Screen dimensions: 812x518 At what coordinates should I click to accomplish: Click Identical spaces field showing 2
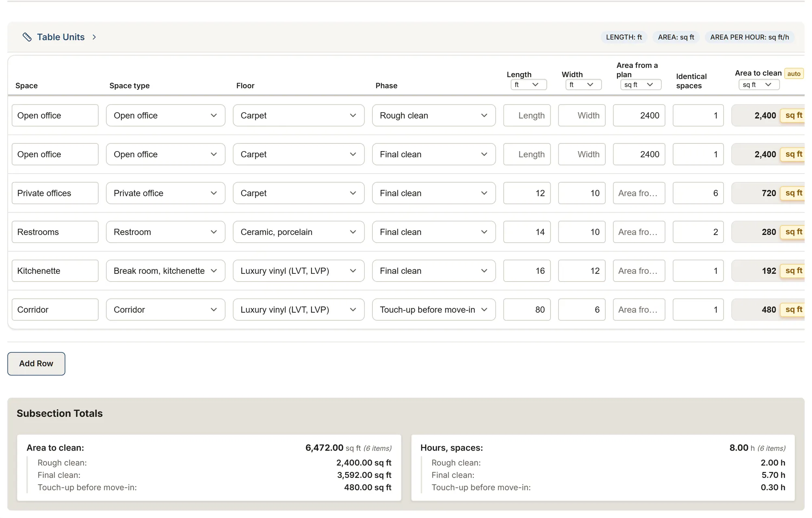point(698,232)
